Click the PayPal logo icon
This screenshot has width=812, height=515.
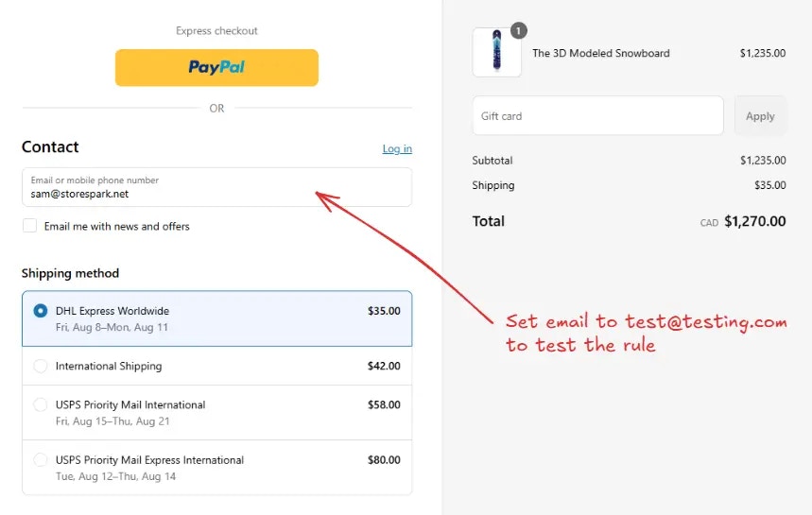point(216,67)
